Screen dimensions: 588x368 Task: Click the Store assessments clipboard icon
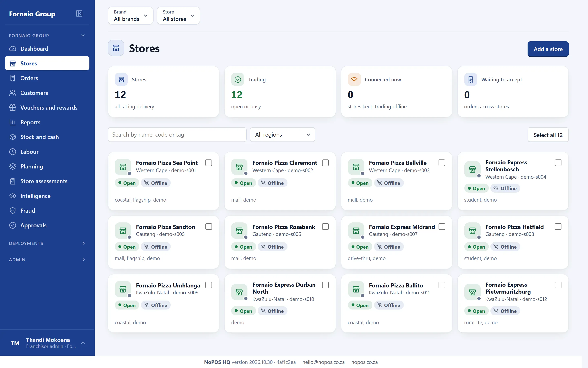pyautogui.click(x=13, y=181)
